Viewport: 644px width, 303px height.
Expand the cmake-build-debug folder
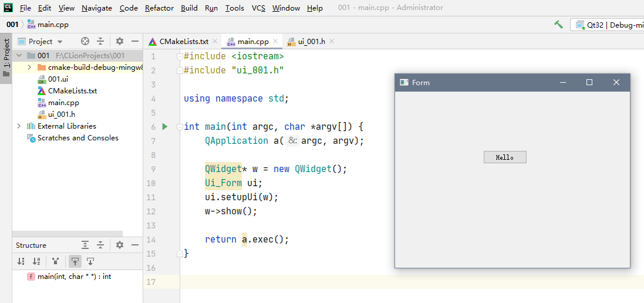coord(29,68)
